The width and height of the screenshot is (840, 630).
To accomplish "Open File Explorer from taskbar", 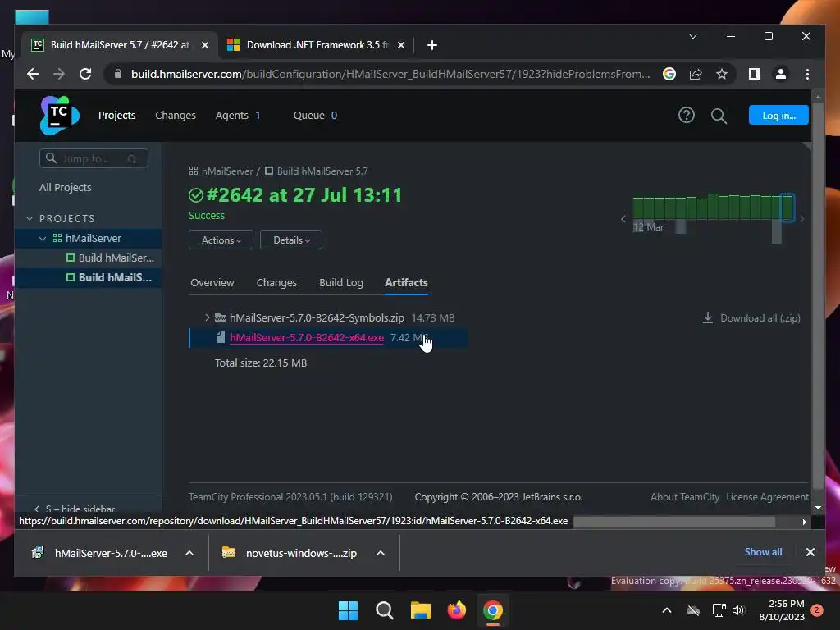I will click(421, 610).
